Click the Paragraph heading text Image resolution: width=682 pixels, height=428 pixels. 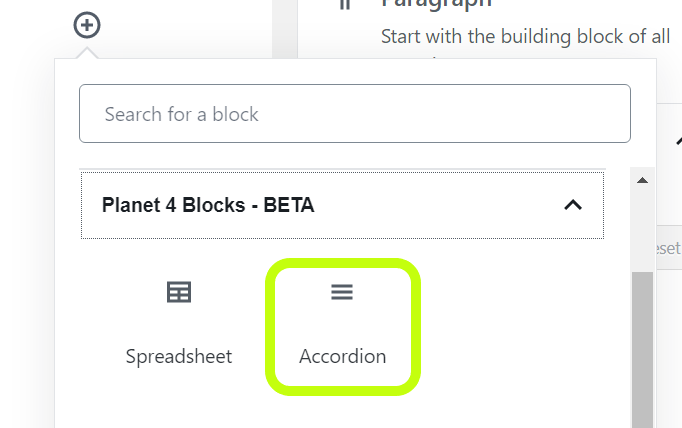click(x=436, y=3)
